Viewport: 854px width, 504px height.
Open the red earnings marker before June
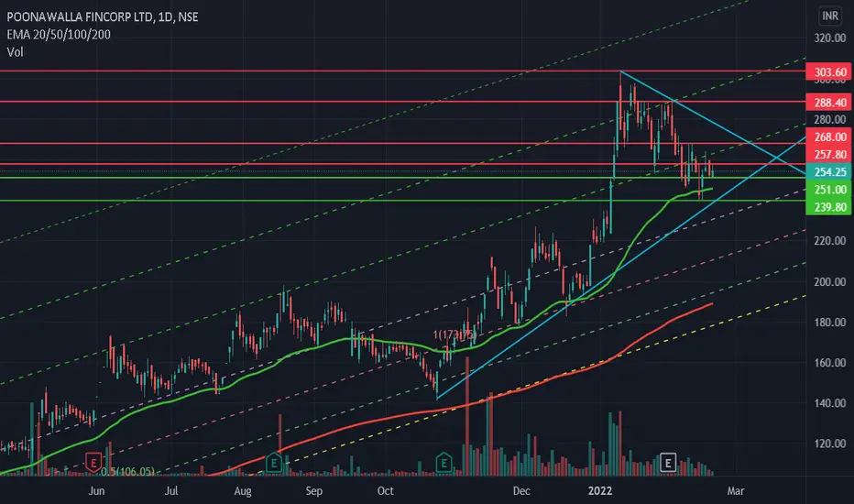[x=93, y=463]
